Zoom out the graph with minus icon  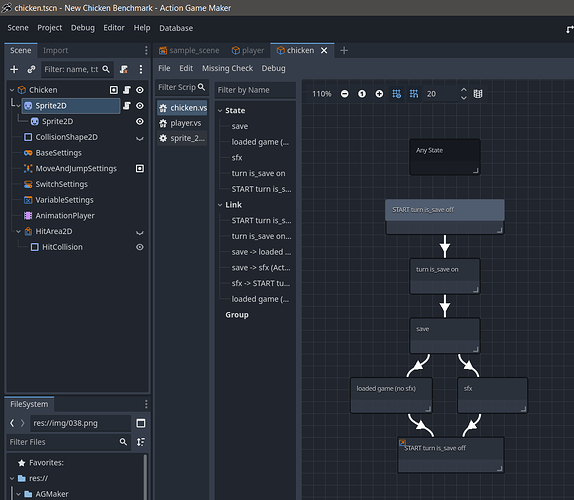point(344,94)
